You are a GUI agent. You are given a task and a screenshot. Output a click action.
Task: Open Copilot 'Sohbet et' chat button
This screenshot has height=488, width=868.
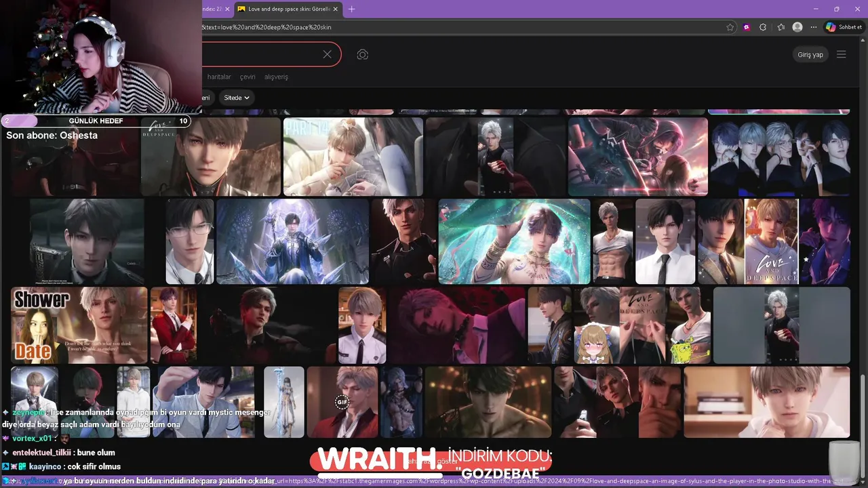pos(844,27)
